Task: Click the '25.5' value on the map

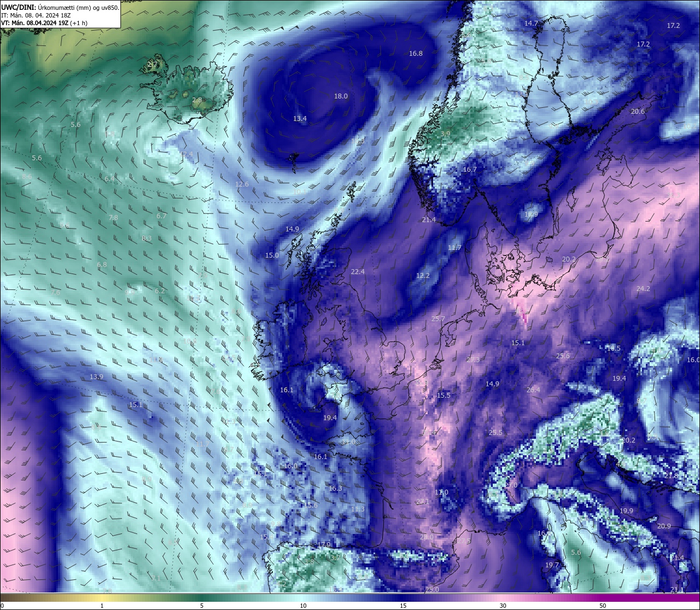Action: pos(495,432)
